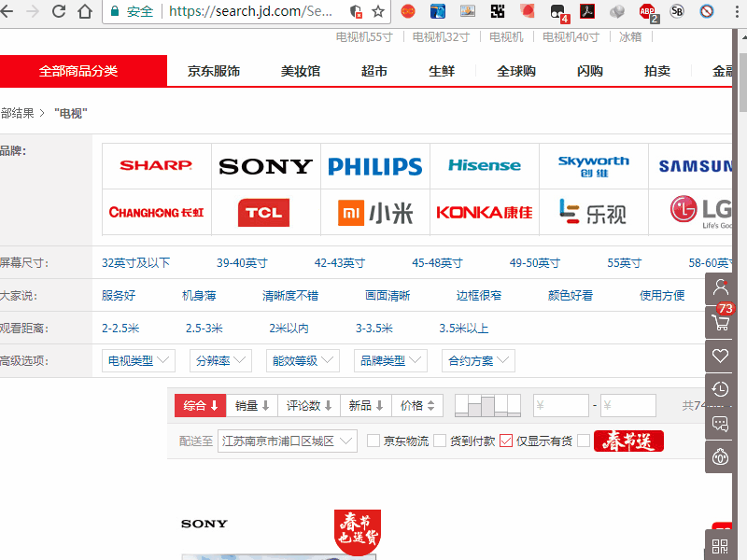Go to 京东服饰 in navigation bar

[214, 72]
